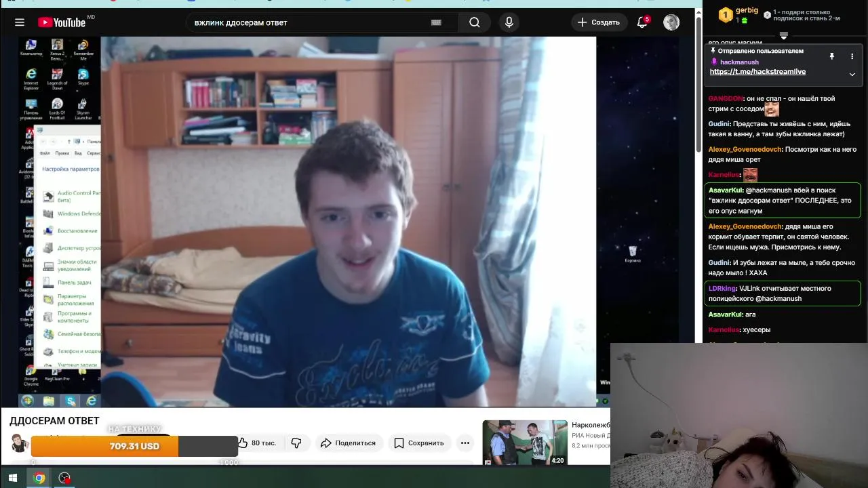Expand the pinned message with the chevron
This screenshot has height=488, width=868.
[x=852, y=74]
